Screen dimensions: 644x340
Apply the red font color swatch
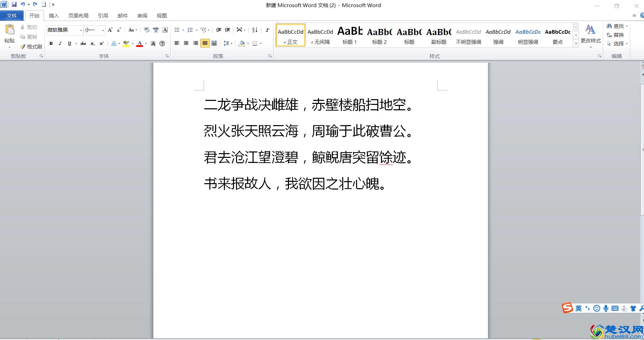pos(140,44)
